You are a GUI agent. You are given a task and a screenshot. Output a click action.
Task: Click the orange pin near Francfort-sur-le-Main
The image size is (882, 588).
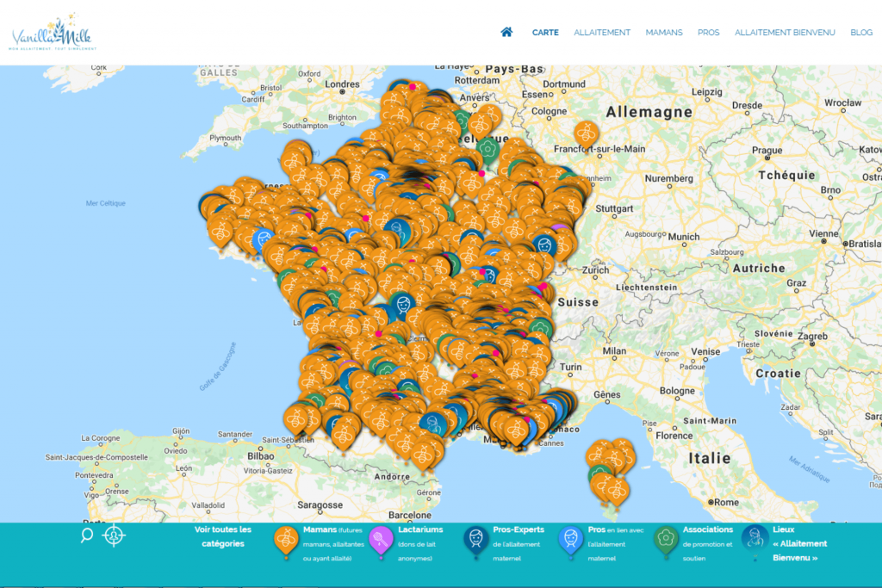click(587, 133)
